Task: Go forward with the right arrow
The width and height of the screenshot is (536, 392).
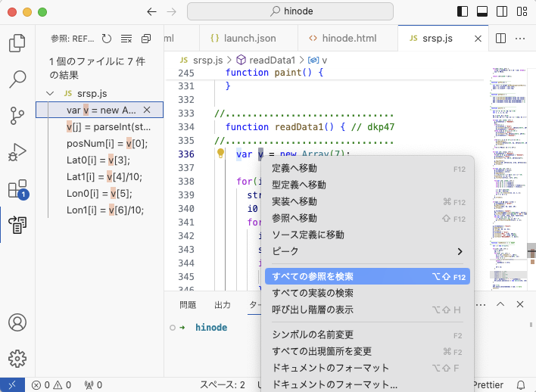Action: click(172, 12)
